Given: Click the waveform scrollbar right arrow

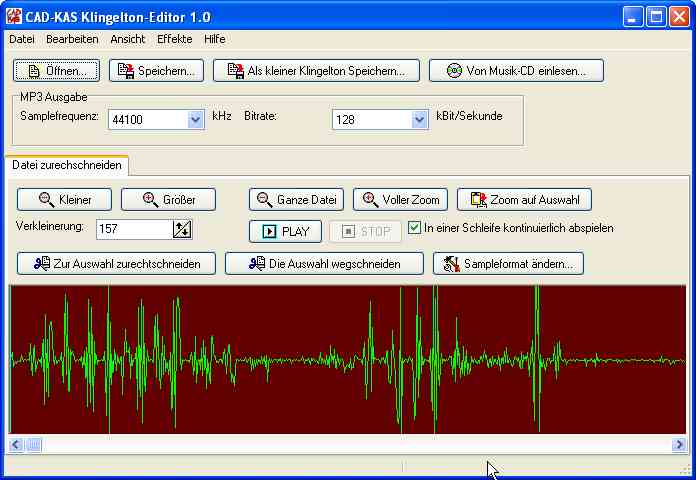Looking at the screenshot, I should click(x=679, y=444).
